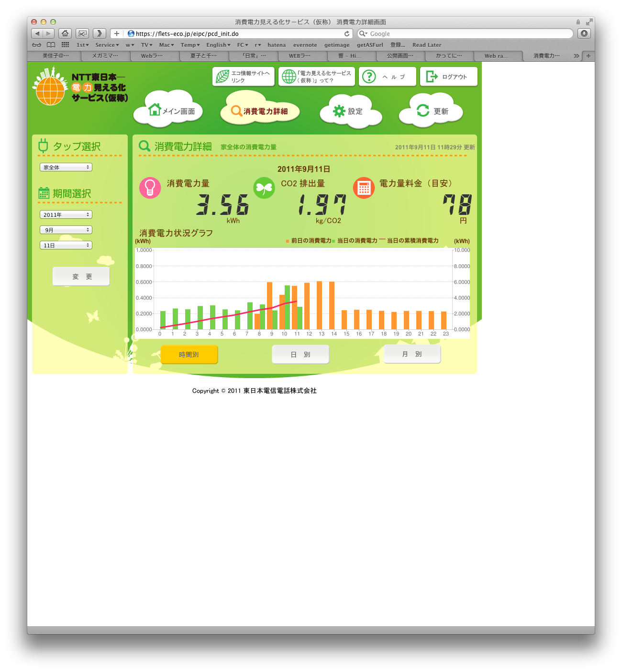Switch to the 月別 (monthly) view
The image size is (622, 672).
412,354
